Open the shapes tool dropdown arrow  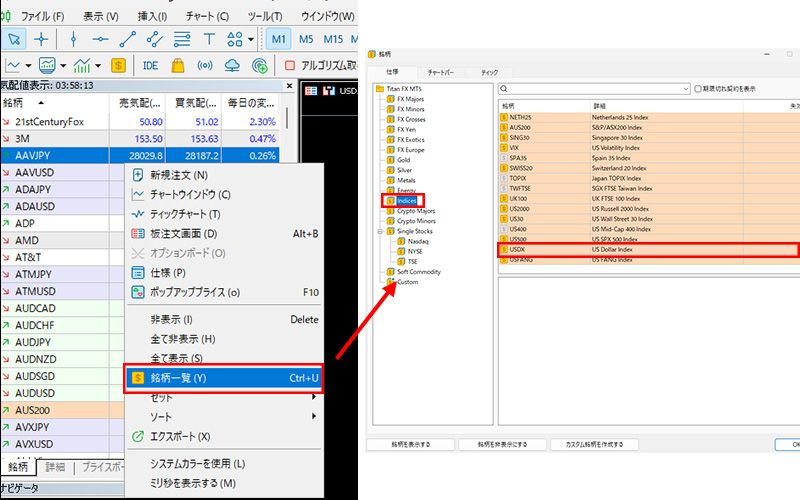(250, 39)
